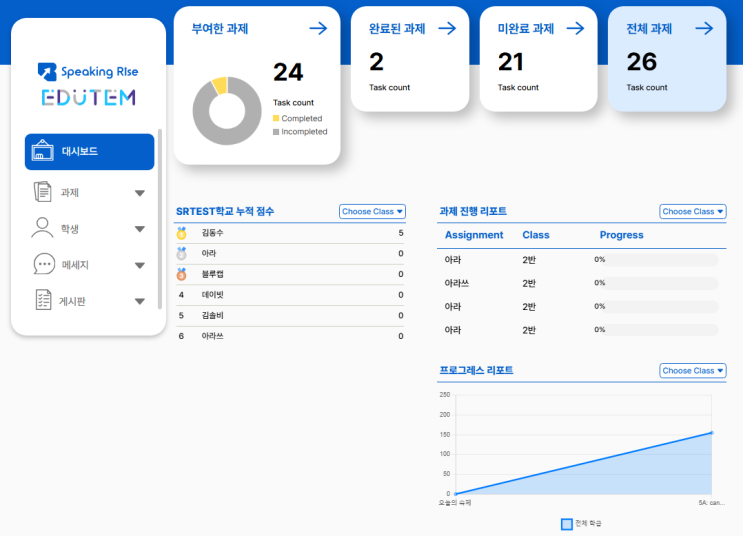Click the 프로그레스 리포트 heading
743x536 pixels.
pyautogui.click(x=476, y=371)
